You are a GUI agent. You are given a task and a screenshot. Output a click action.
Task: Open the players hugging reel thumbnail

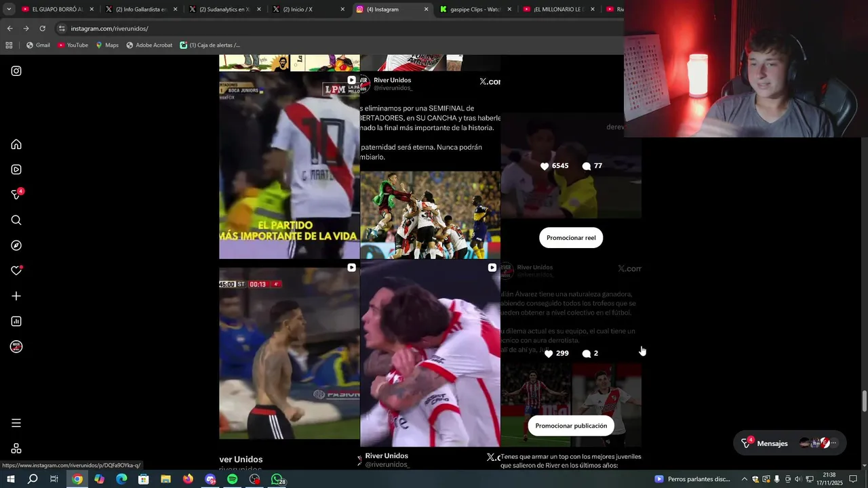[x=430, y=353]
